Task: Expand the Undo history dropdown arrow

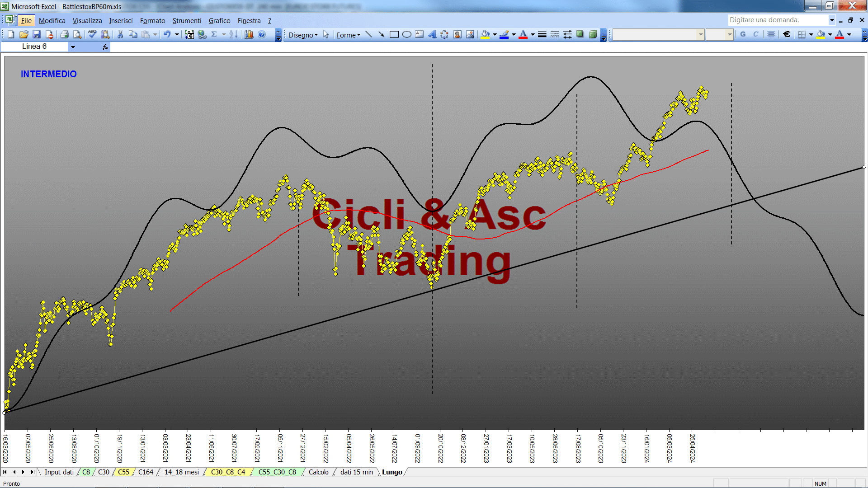Action: [x=177, y=34]
